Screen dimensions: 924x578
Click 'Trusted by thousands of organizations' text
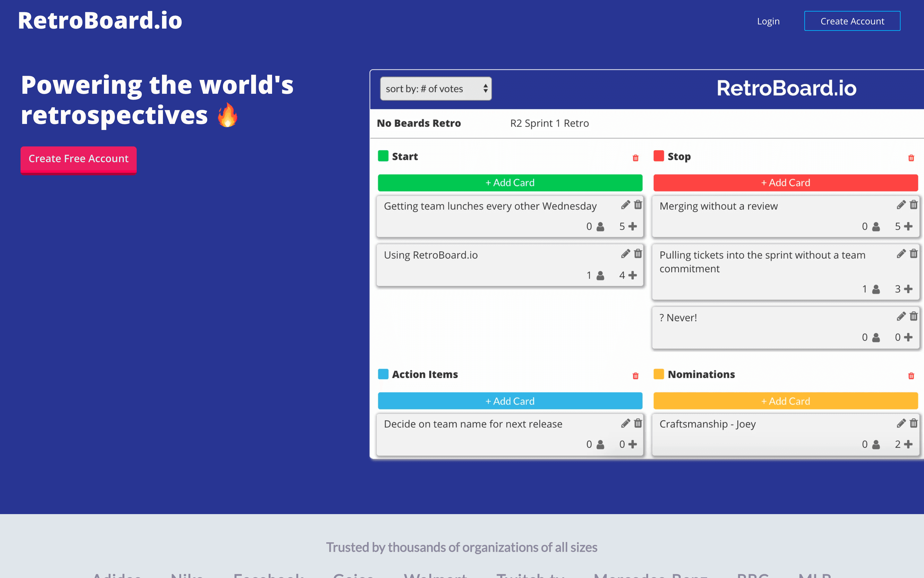pos(462,547)
